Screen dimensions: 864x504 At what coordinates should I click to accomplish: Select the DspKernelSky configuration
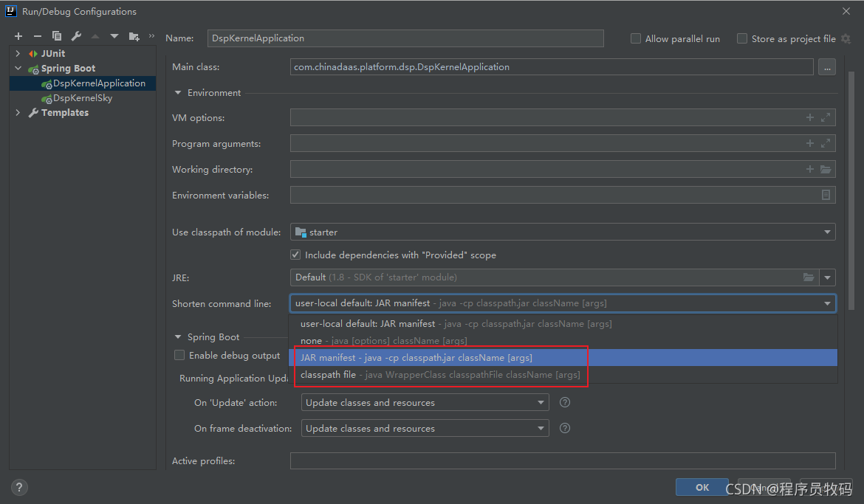pos(82,97)
